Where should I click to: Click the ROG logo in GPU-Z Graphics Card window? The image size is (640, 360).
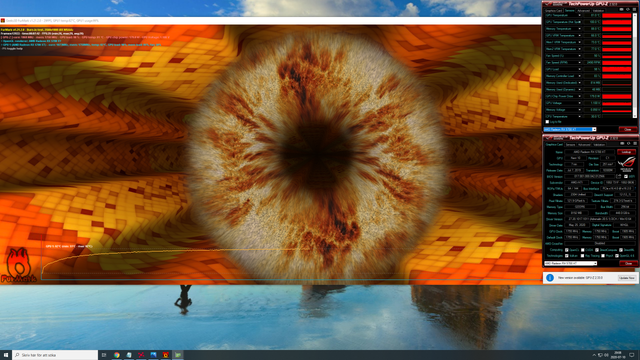(627, 164)
